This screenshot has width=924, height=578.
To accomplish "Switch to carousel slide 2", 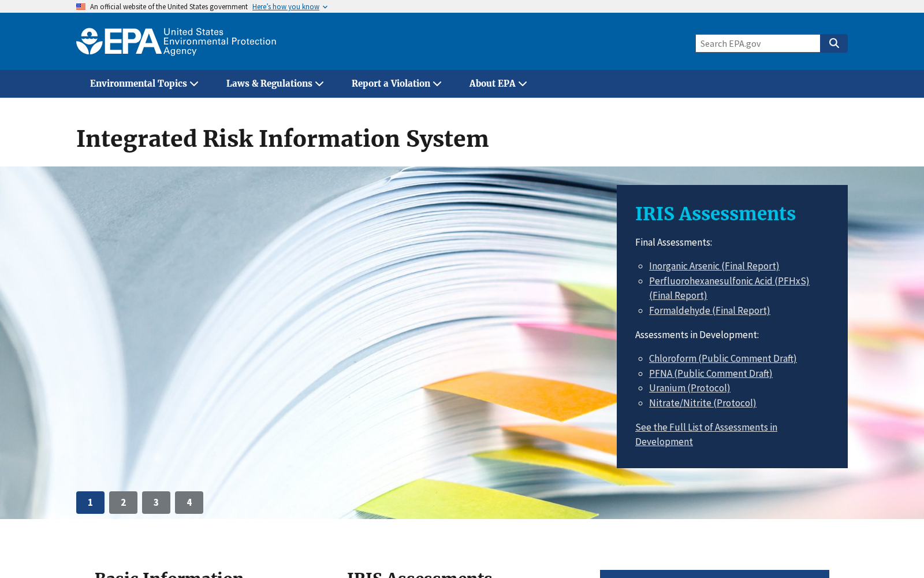I will pyautogui.click(x=123, y=502).
